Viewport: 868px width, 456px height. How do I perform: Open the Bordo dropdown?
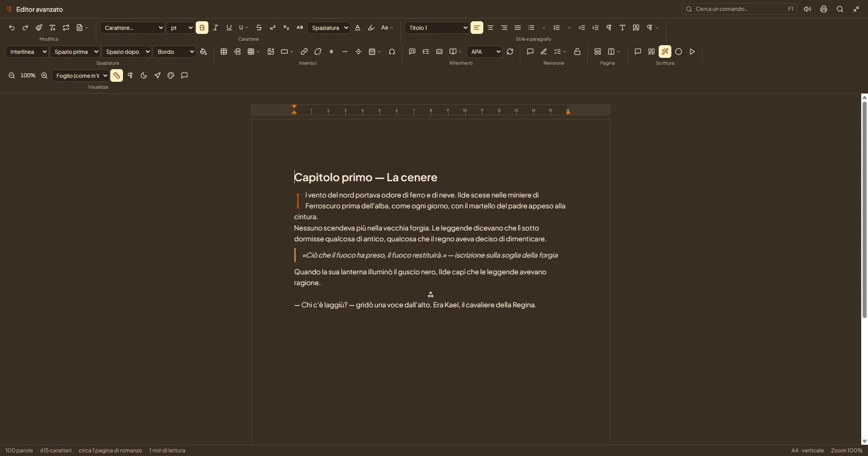pos(175,52)
